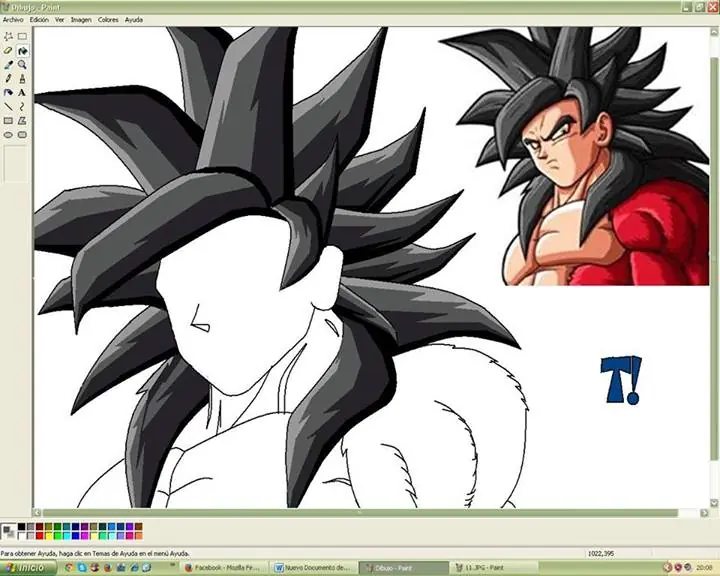Open the Edición menu
The height and width of the screenshot is (576, 720).
click(39, 20)
